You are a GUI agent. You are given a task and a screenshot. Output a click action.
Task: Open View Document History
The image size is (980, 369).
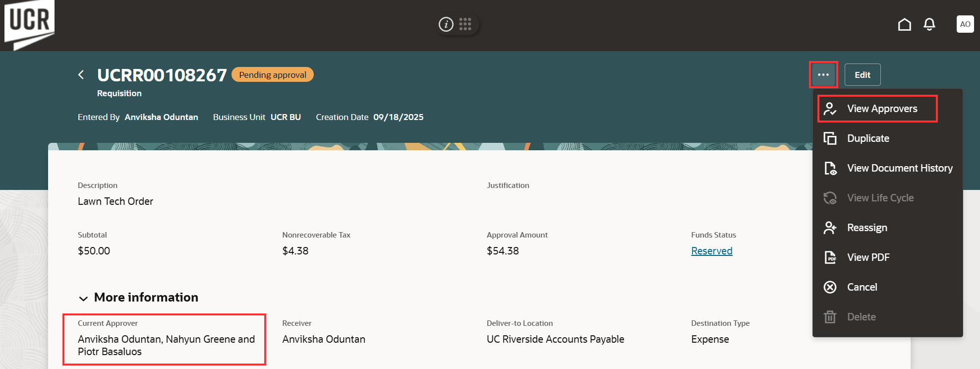[899, 168]
